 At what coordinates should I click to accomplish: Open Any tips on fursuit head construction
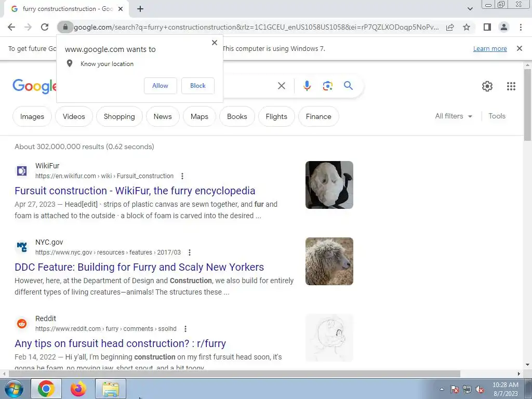[x=120, y=343]
